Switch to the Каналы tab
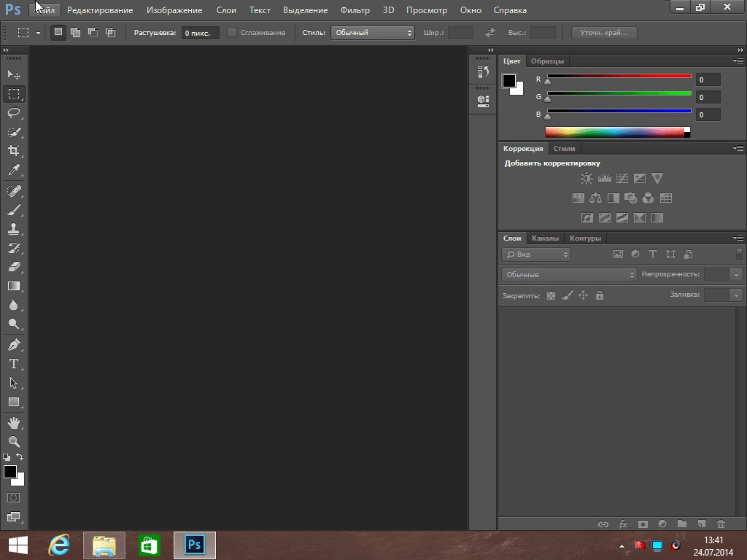The image size is (747, 560). [545, 238]
